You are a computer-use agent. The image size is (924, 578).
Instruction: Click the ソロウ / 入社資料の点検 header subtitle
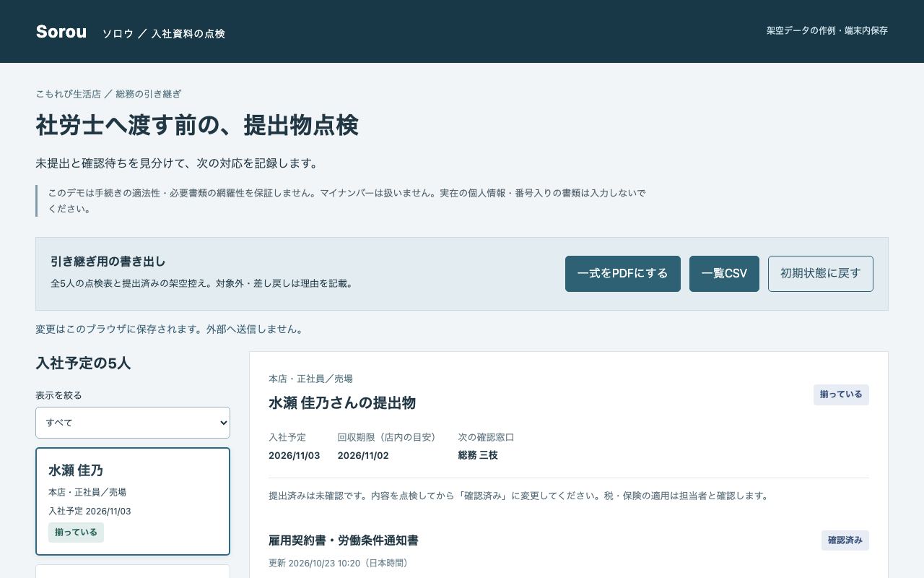pyautogui.click(x=163, y=34)
